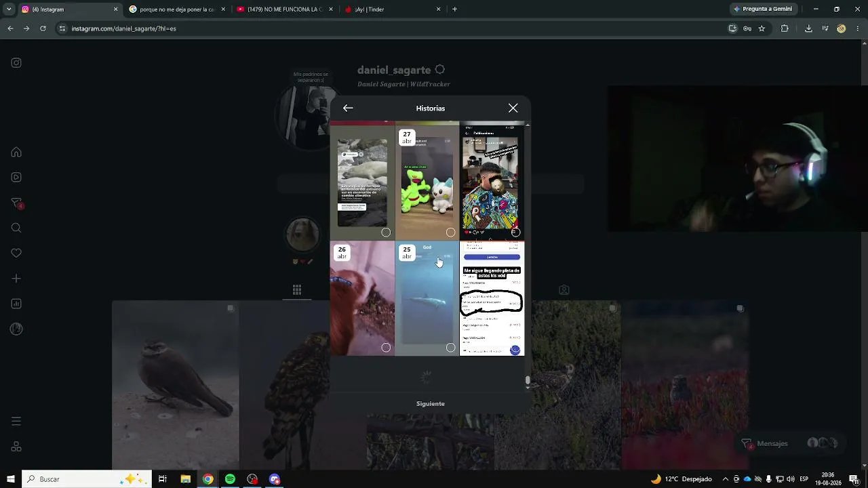Open the Windows notification center

click(x=854, y=479)
